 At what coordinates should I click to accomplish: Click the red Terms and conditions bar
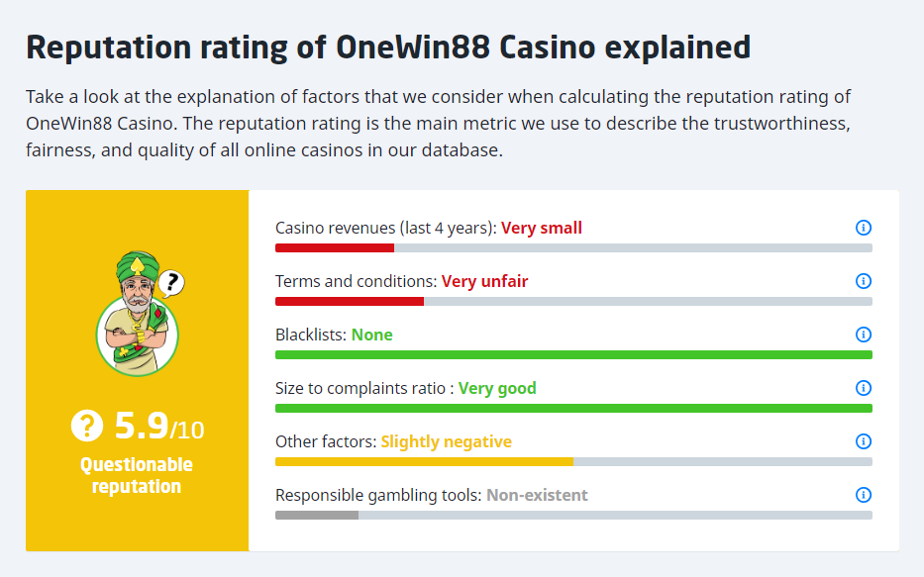(349, 301)
